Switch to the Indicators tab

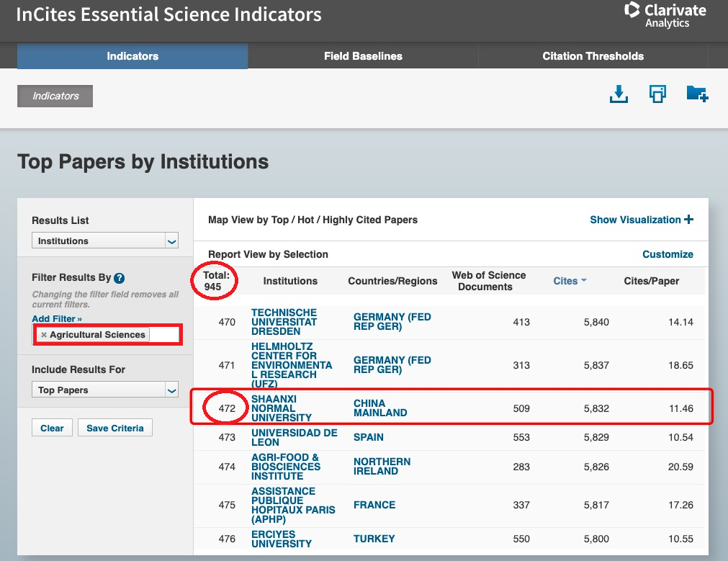point(132,56)
